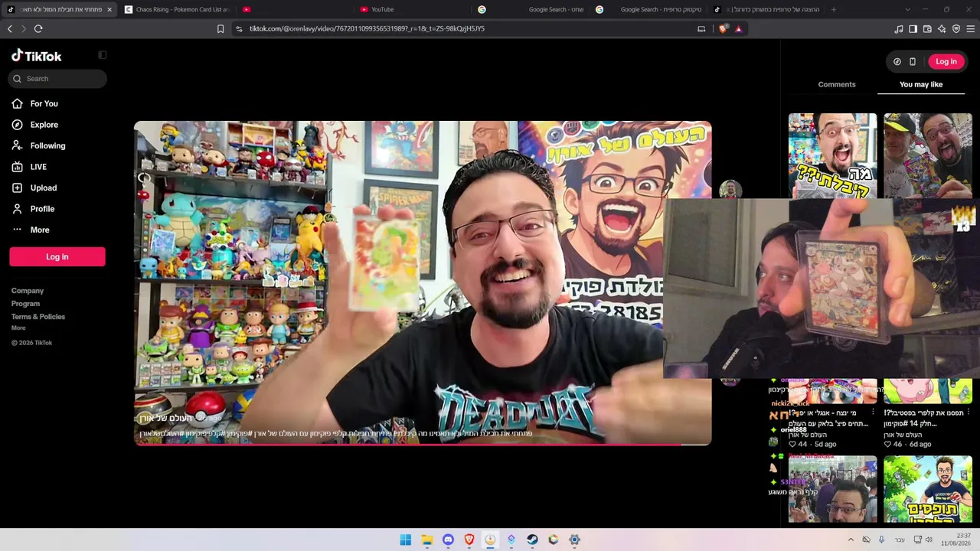The height and width of the screenshot is (551, 980).
Task: Reload the TikTok page
Action: tap(38, 28)
